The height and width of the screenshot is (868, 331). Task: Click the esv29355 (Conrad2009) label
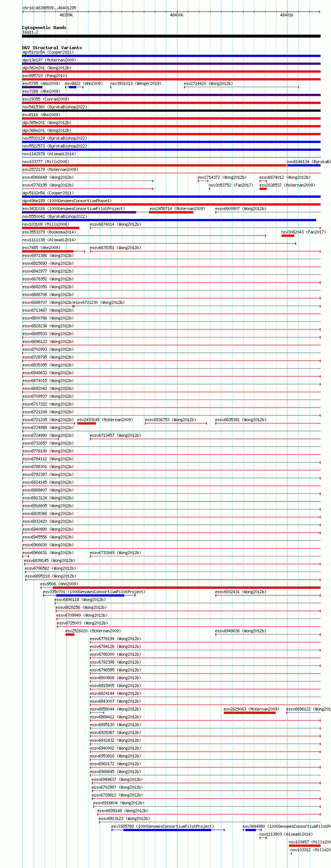click(x=46, y=99)
